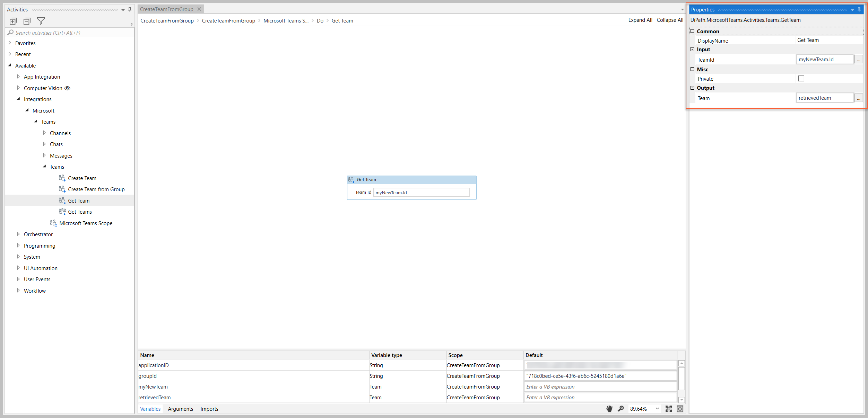Open TeamId expression editor ellipsis button
The width and height of the screenshot is (868, 418).
tap(858, 60)
